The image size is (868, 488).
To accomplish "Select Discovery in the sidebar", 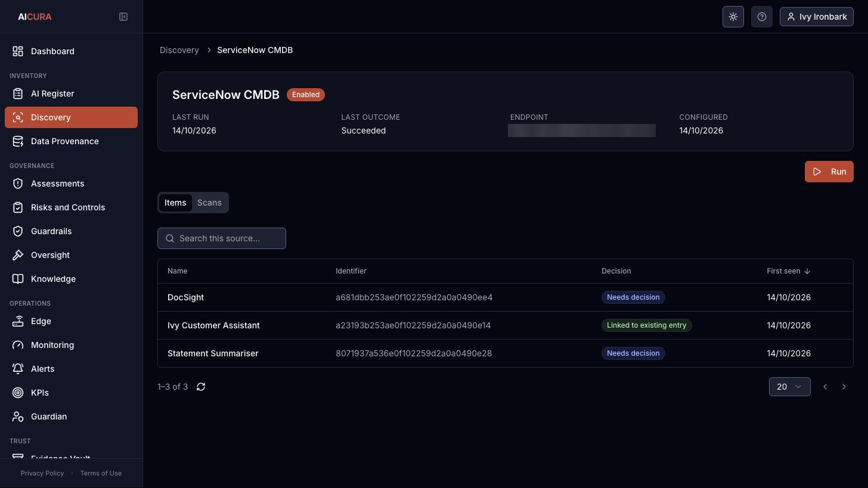I will (x=71, y=117).
